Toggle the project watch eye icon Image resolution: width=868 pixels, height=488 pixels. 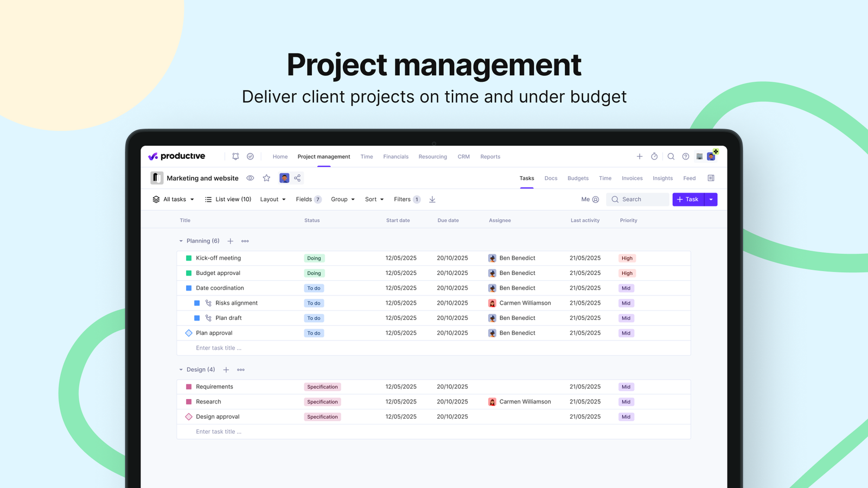250,178
